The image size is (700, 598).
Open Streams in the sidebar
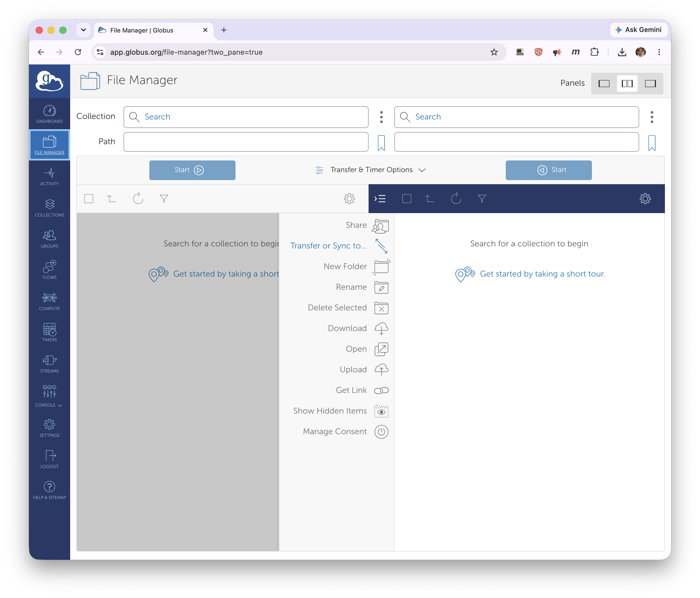49,364
